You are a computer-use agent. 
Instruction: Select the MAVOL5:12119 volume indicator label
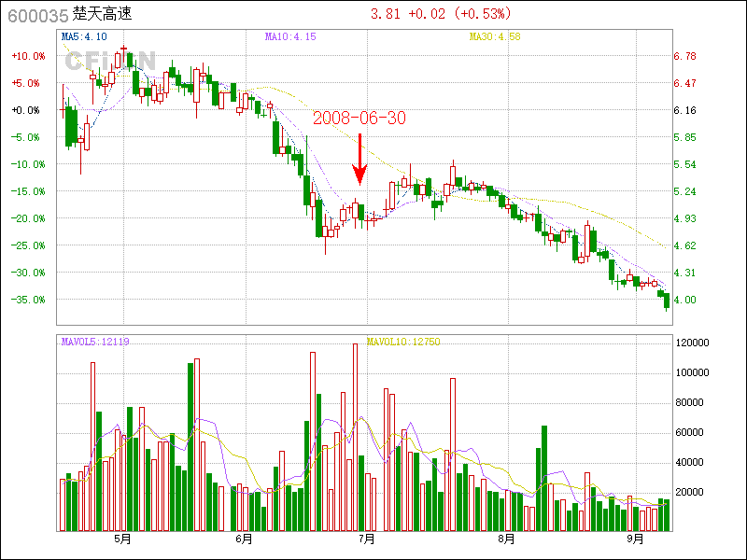(95, 342)
